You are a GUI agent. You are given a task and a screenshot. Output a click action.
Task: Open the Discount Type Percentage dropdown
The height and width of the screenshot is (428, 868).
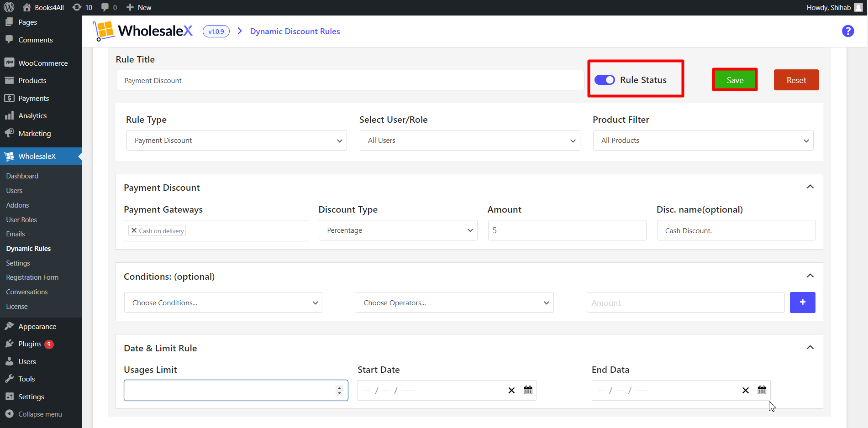398,230
